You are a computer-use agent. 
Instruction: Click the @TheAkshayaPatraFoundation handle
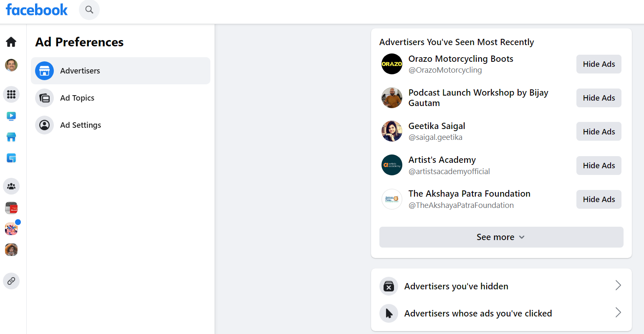[x=461, y=205]
